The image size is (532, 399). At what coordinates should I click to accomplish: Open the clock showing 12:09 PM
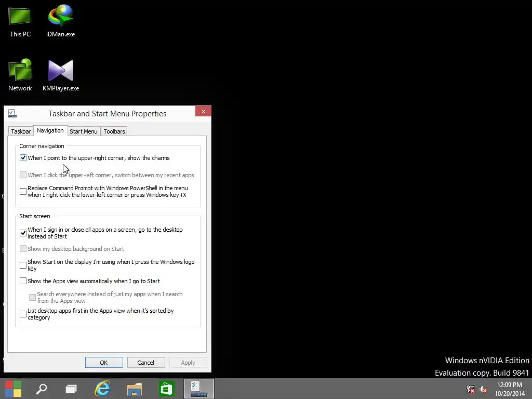(x=510, y=389)
